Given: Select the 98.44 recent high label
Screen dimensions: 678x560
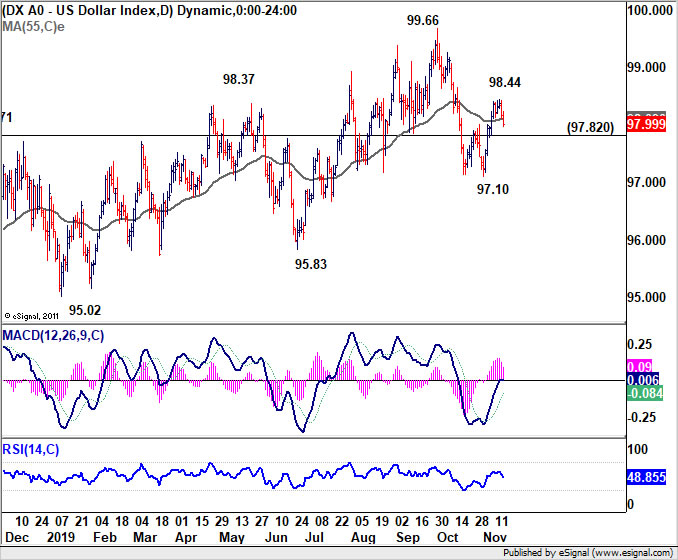Looking at the screenshot, I should click(505, 82).
